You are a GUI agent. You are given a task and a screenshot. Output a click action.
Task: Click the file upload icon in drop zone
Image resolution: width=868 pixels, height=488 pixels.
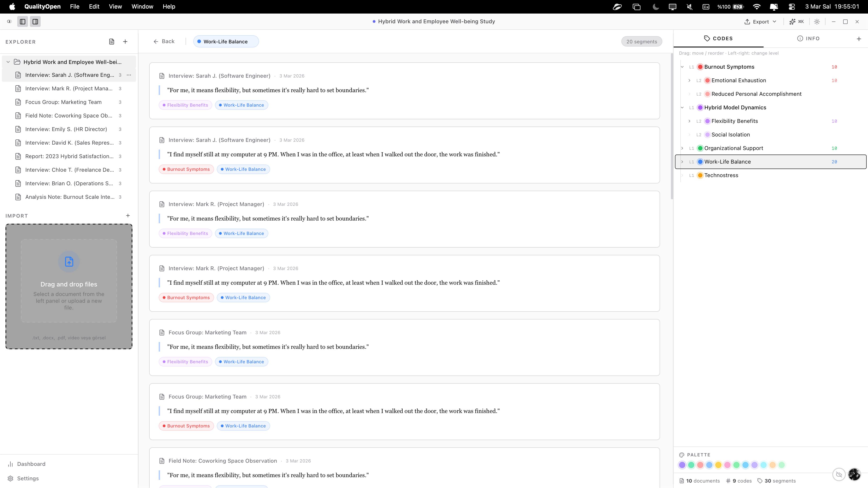69,262
